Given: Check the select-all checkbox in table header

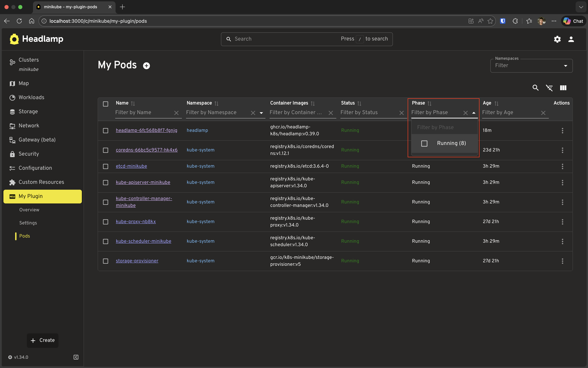Looking at the screenshot, I should coord(106,104).
